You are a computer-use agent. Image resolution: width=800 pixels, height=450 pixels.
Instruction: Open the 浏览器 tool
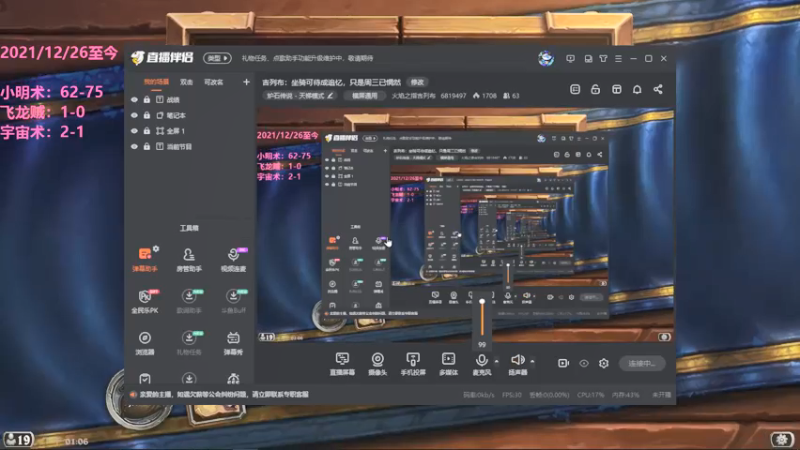[145, 343]
